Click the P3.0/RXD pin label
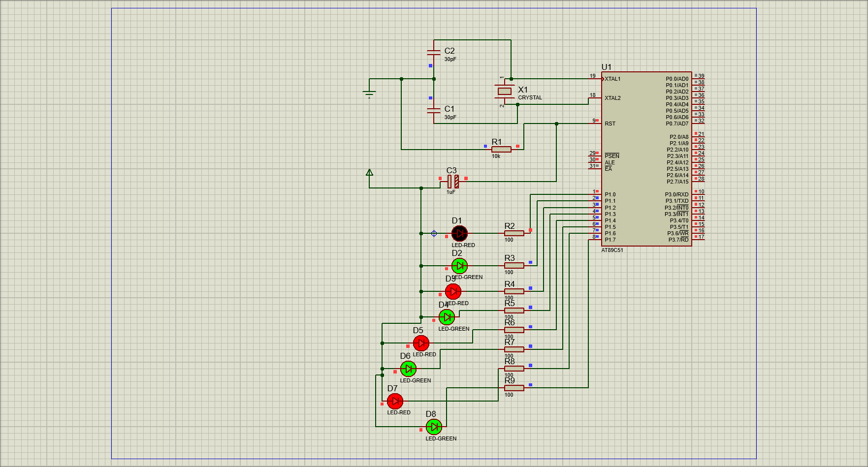The height and width of the screenshot is (467, 868). (676, 194)
